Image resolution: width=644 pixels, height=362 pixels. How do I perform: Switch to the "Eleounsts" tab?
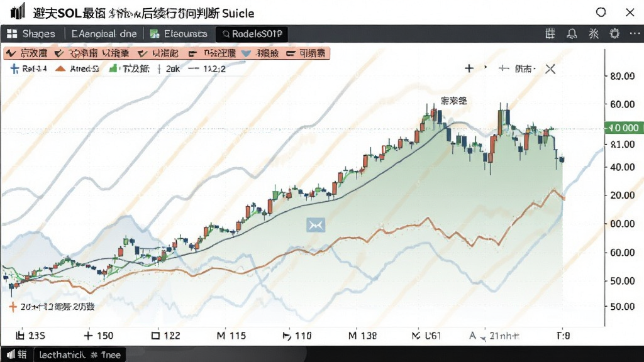(179, 34)
